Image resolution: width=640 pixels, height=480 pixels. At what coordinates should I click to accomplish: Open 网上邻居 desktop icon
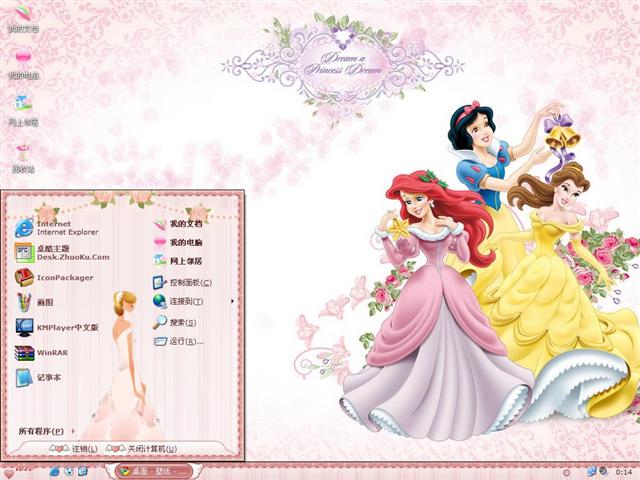tap(24, 111)
